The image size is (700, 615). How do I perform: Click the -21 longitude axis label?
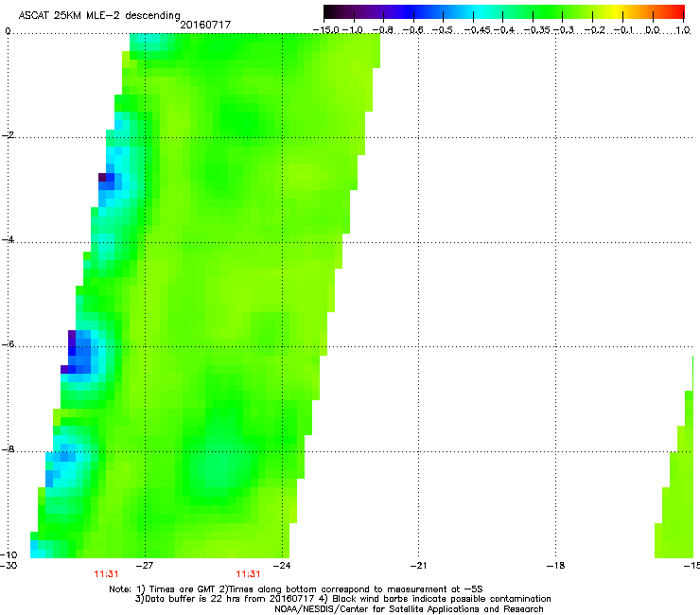(x=418, y=565)
